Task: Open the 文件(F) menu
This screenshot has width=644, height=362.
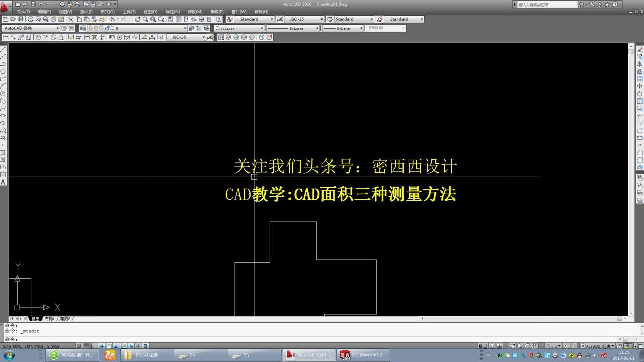Action: point(23,12)
